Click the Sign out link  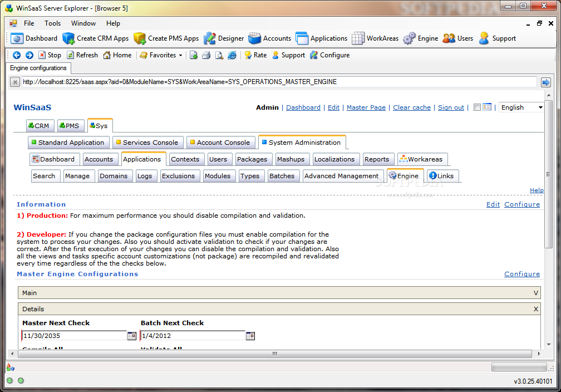point(451,107)
